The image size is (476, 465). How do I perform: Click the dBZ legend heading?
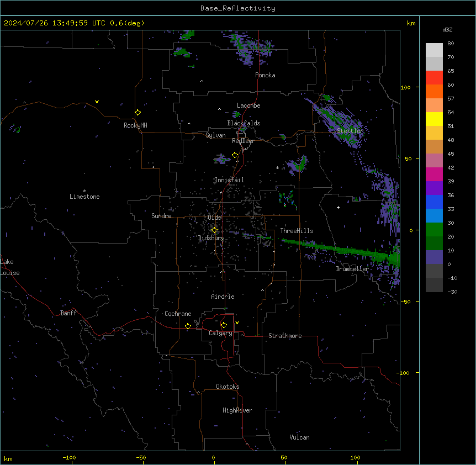[x=447, y=29]
